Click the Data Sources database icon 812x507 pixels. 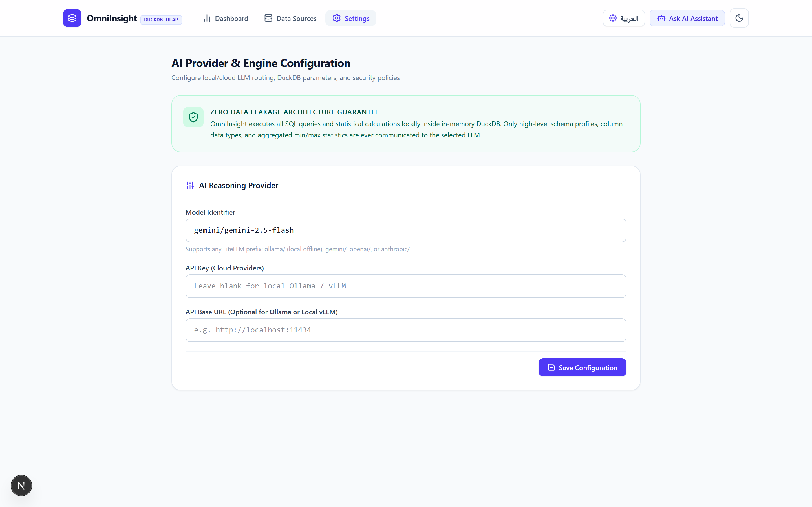[x=268, y=18]
